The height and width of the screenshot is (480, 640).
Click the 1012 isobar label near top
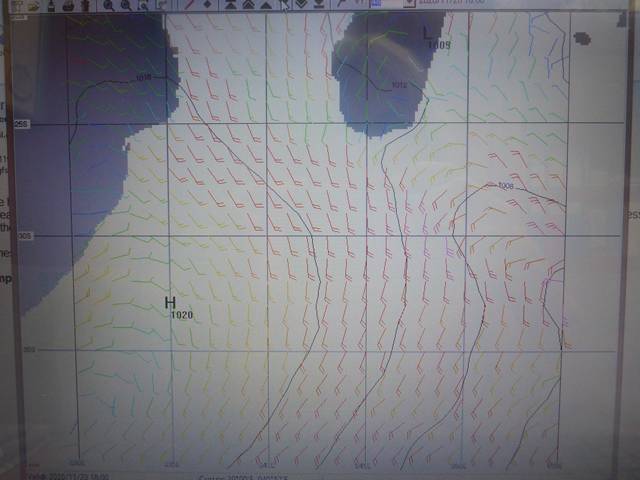(399, 85)
